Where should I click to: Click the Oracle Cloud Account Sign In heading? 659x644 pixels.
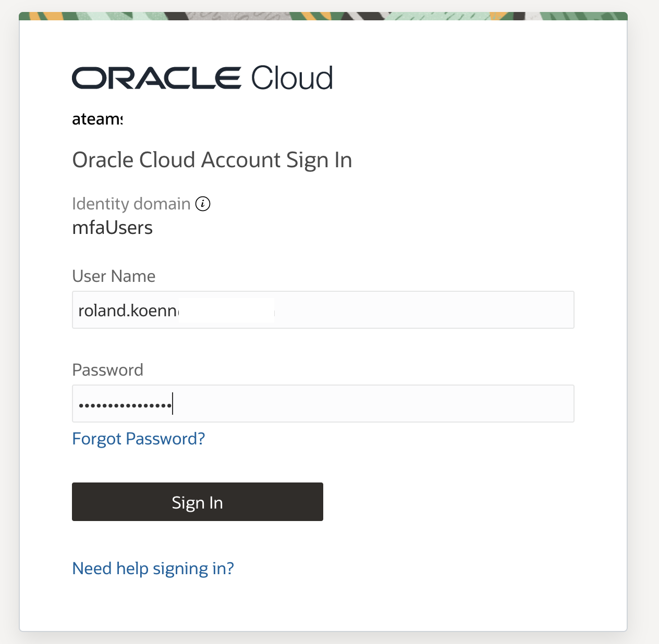pyautogui.click(x=212, y=160)
